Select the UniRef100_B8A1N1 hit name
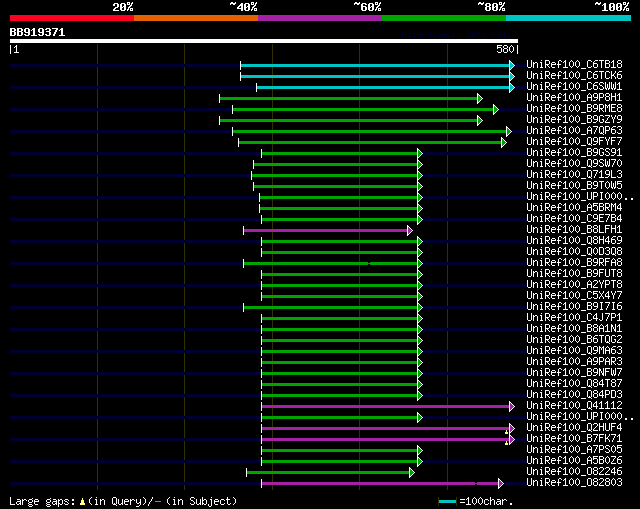 coord(574,329)
